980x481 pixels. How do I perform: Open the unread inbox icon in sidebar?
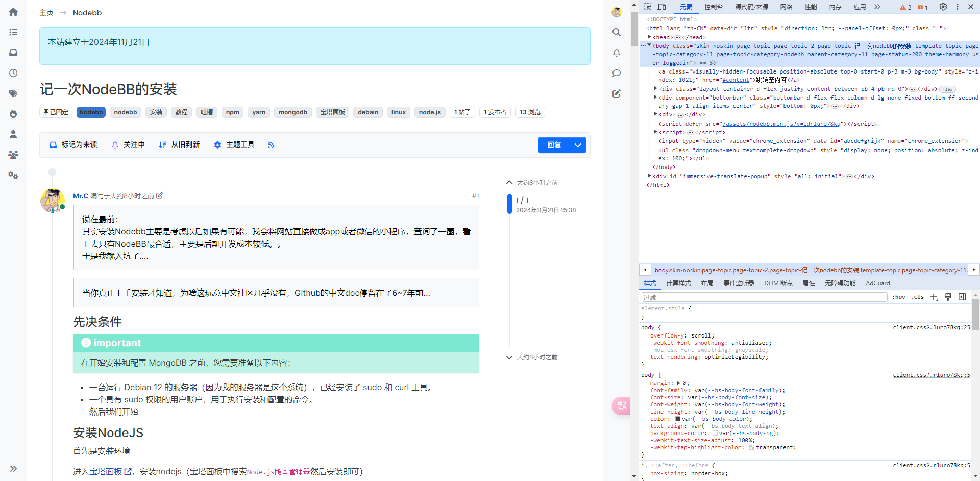13,53
